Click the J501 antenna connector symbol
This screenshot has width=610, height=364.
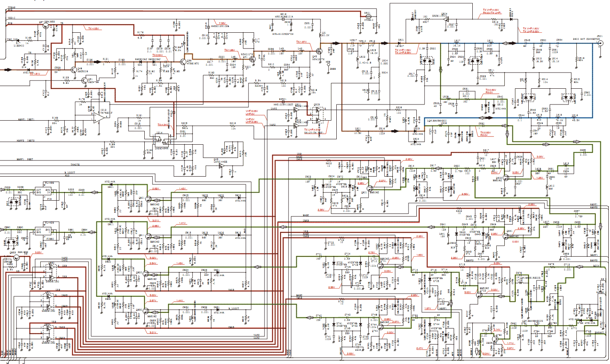pyautogui.click(x=600, y=43)
